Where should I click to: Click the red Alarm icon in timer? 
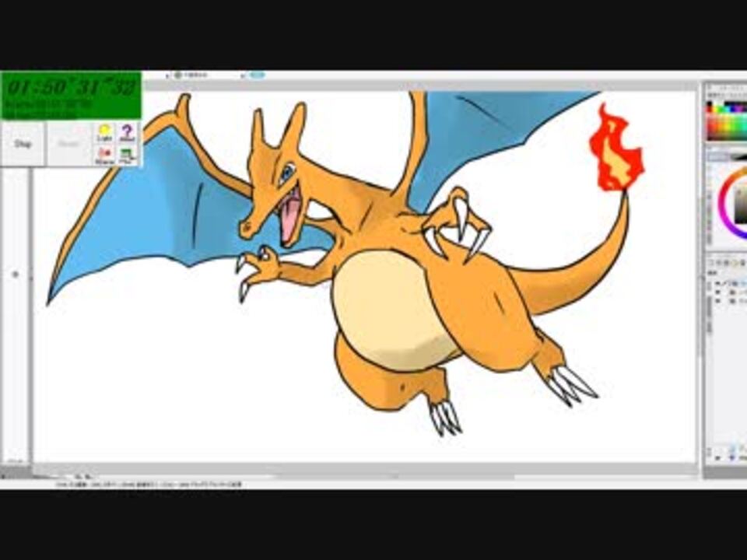(x=104, y=156)
